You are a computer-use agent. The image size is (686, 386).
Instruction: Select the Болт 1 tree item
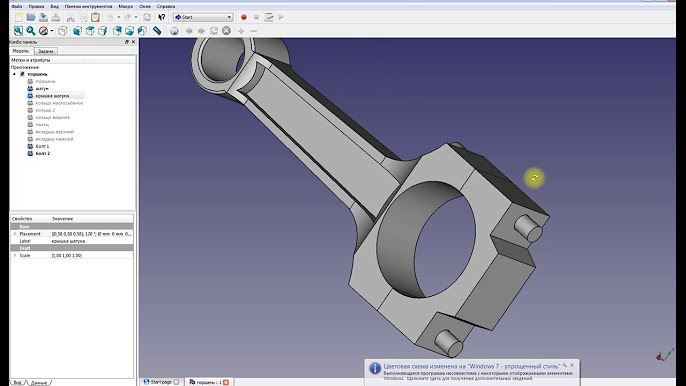click(42, 146)
